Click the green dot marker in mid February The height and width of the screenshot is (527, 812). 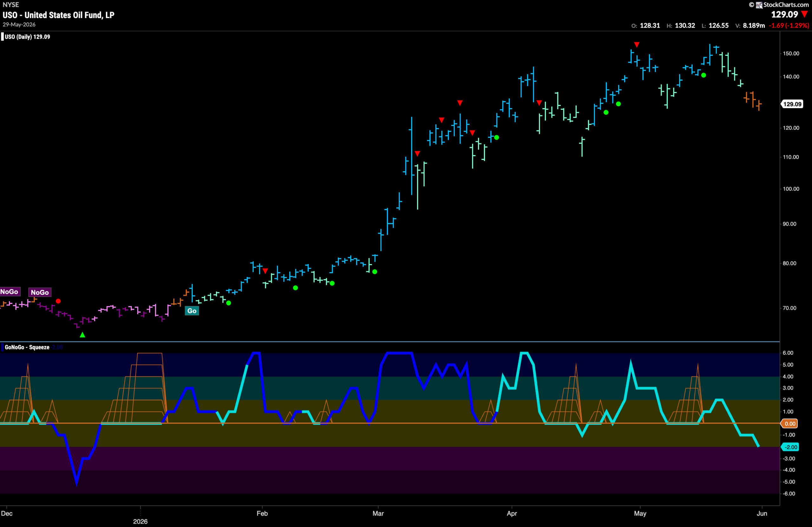click(332, 283)
